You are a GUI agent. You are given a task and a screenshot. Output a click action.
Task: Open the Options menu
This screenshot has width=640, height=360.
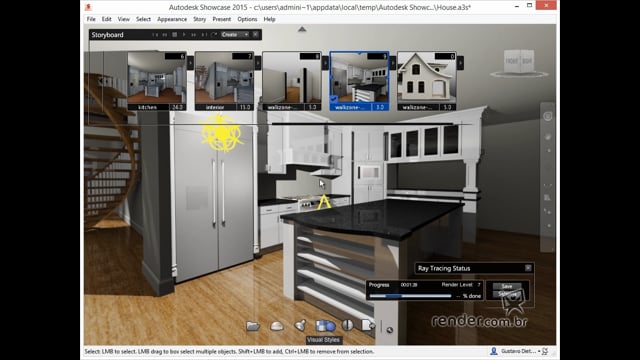coord(247,19)
